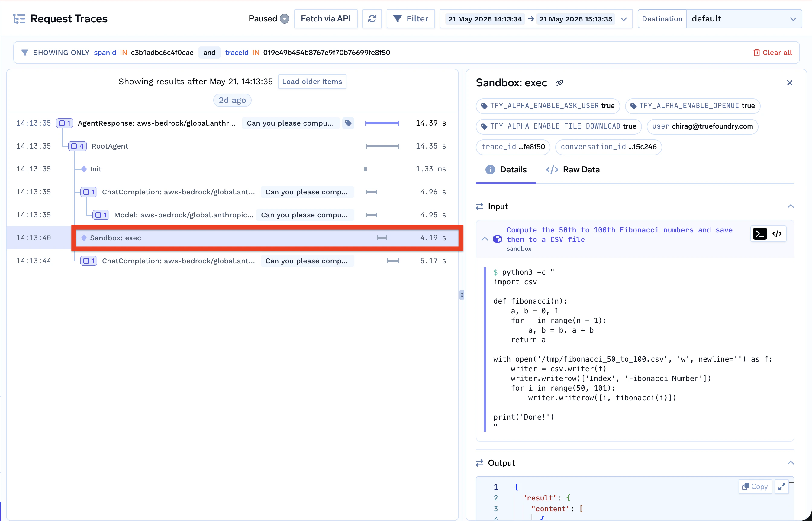Collapse the Input section chevron
The image size is (812, 521).
tap(791, 206)
